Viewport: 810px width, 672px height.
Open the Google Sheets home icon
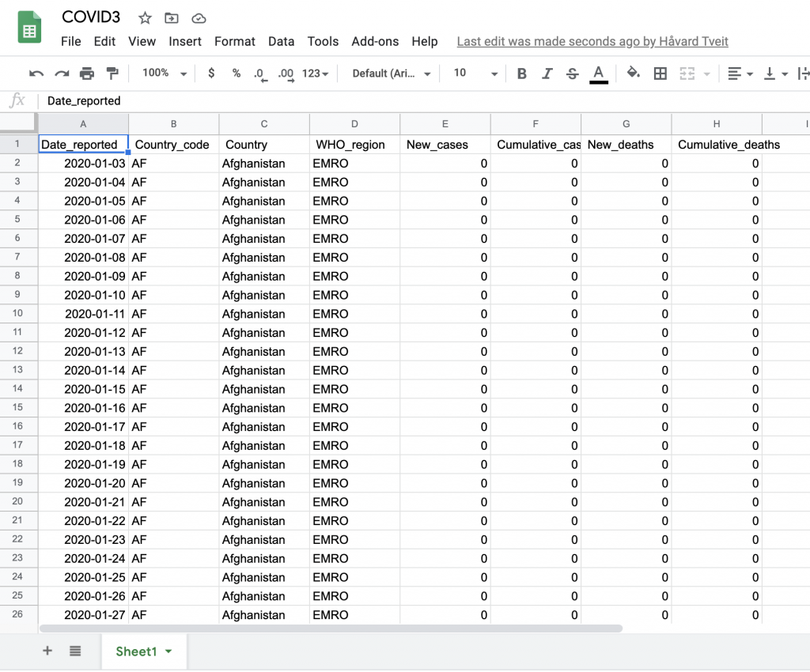(29, 27)
